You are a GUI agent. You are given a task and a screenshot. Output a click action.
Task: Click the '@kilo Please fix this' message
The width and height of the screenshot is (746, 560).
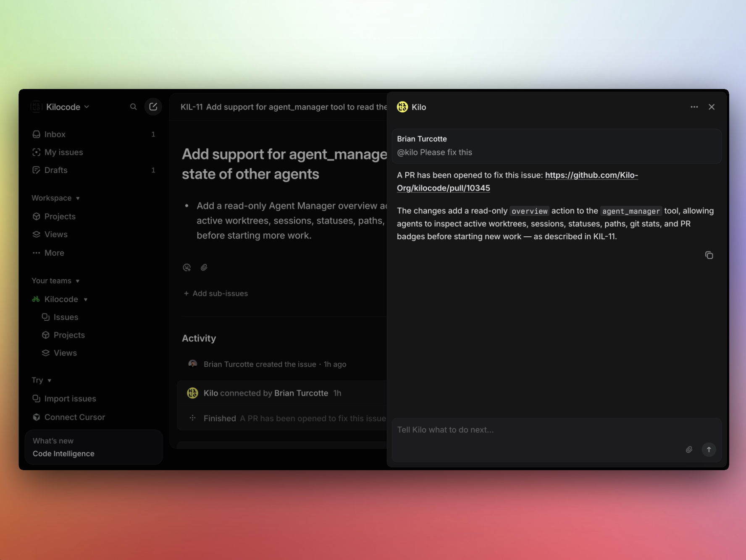click(434, 152)
